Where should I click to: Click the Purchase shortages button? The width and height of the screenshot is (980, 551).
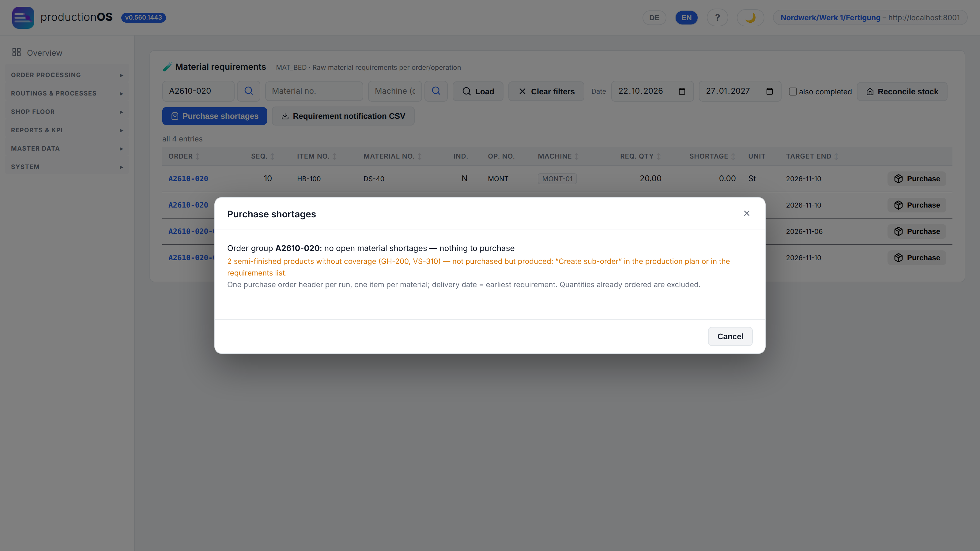click(215, 116)
